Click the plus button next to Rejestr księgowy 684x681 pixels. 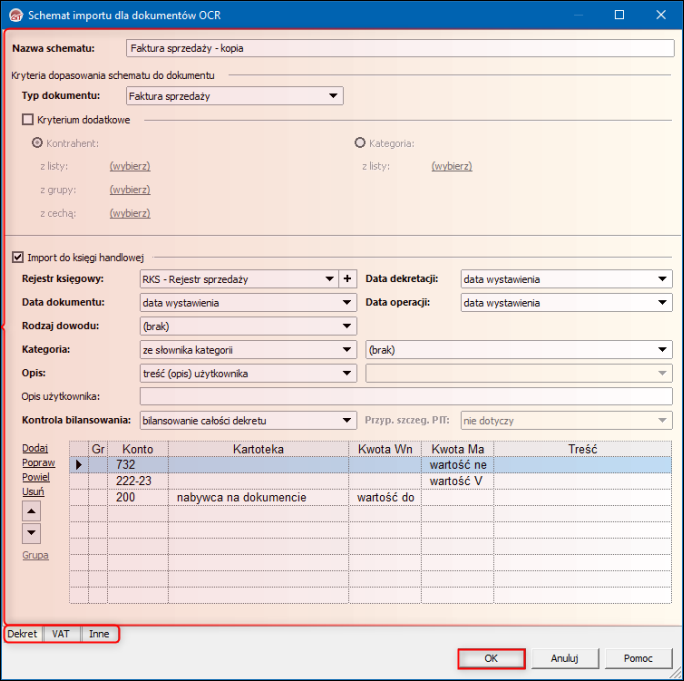347,279
